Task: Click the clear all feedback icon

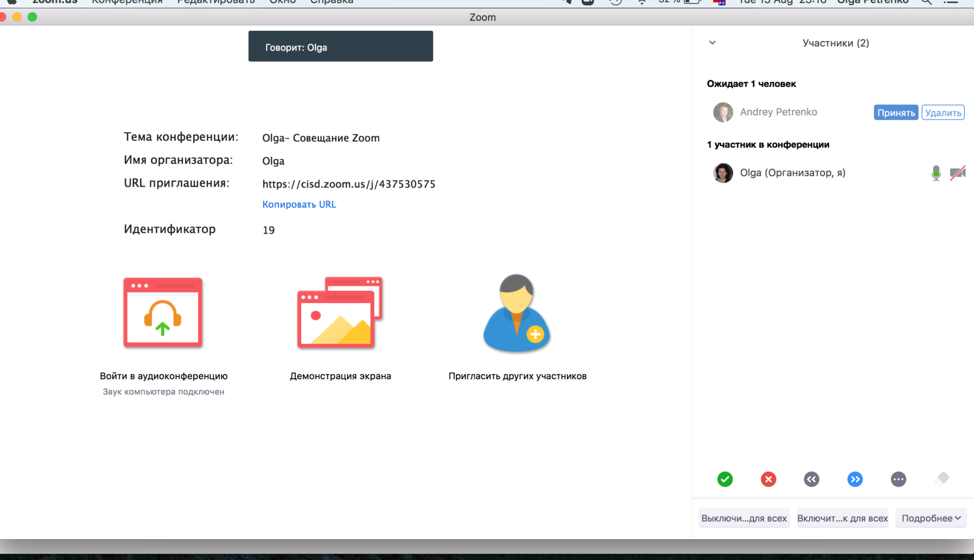Action: tap(943, 478)
